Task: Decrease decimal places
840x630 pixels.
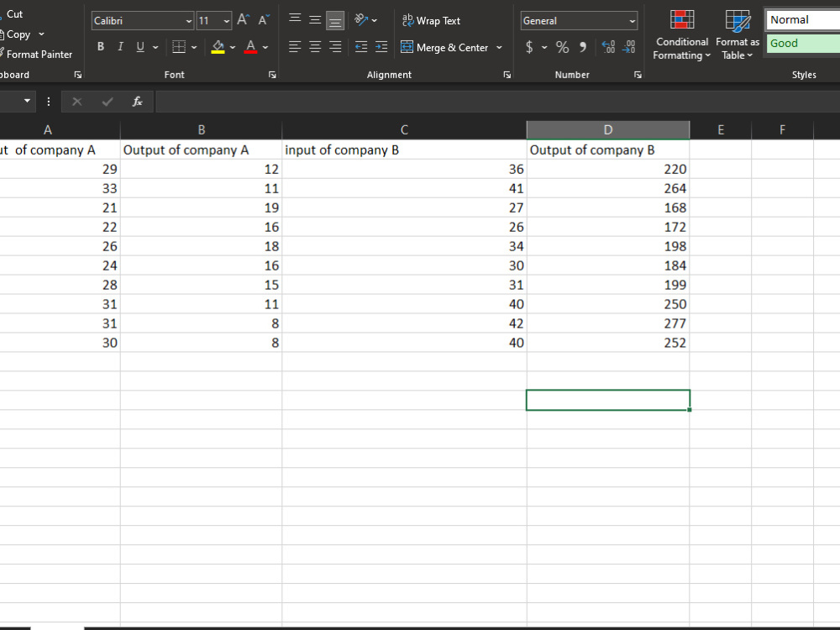Action: click(628, 47)
